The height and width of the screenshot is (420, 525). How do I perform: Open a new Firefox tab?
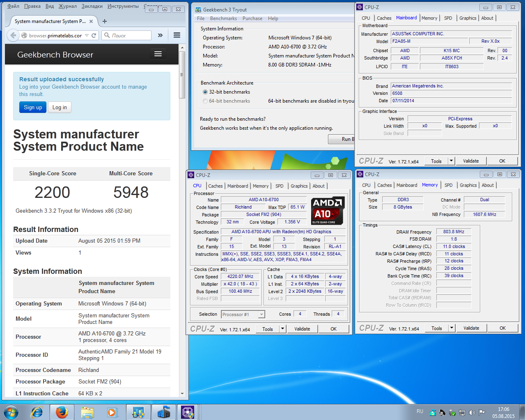pos(105,21)
